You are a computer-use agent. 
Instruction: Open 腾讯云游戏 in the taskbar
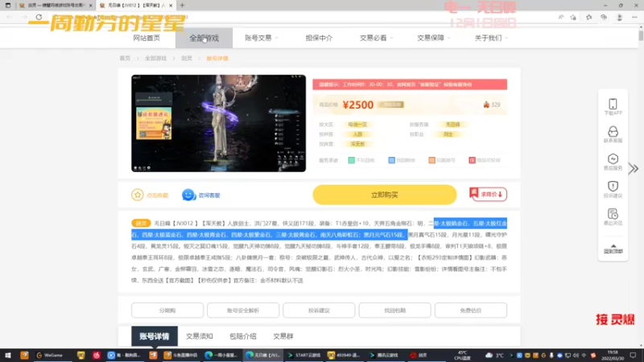pyautogui.click(x=385, y=355)
